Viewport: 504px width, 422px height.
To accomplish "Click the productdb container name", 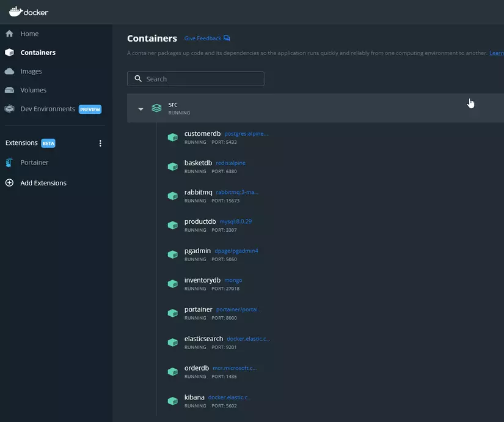I will (x=200, y=221).
